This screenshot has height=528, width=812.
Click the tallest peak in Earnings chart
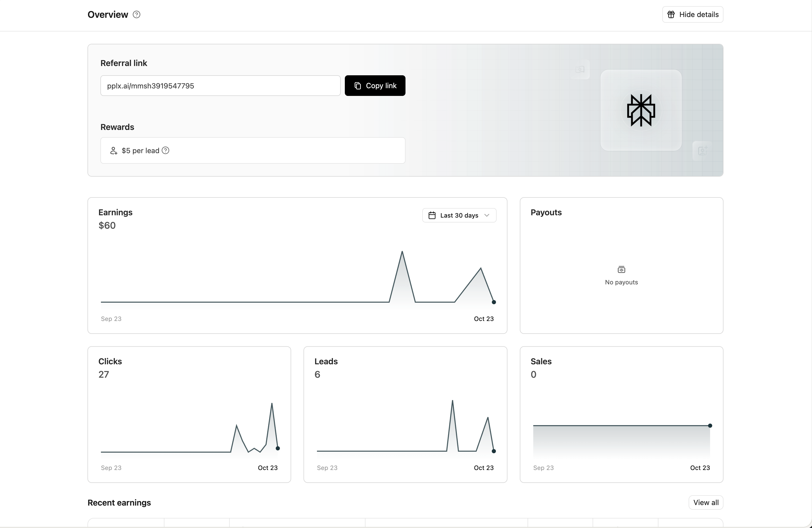tap(402, 252)
